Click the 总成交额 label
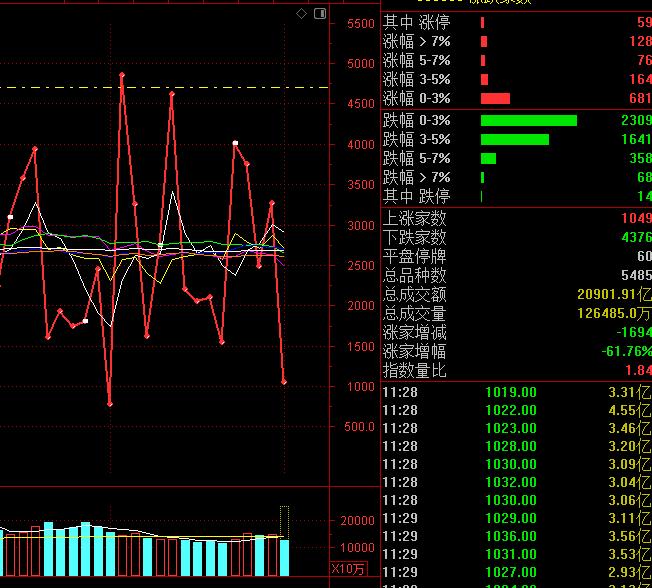Image resolution: width=652 pixels, height=588 pixels. pyautogui.click(x=414, y=294)
